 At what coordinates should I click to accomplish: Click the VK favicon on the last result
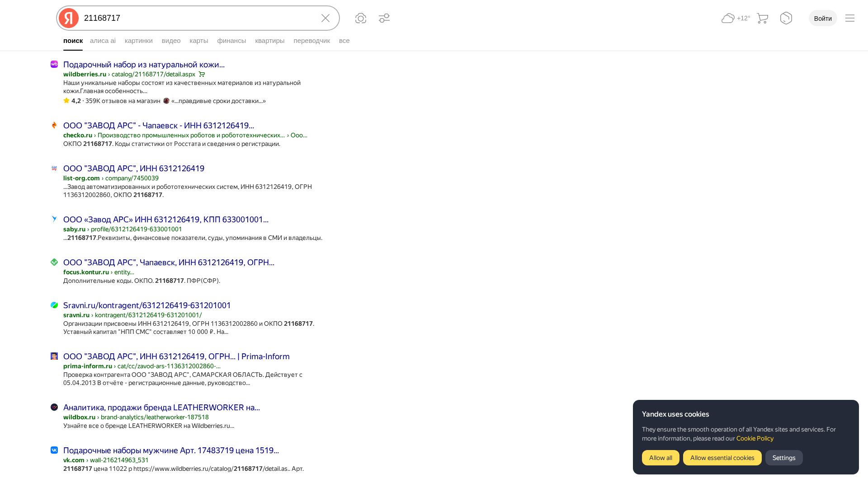[54, 450]
